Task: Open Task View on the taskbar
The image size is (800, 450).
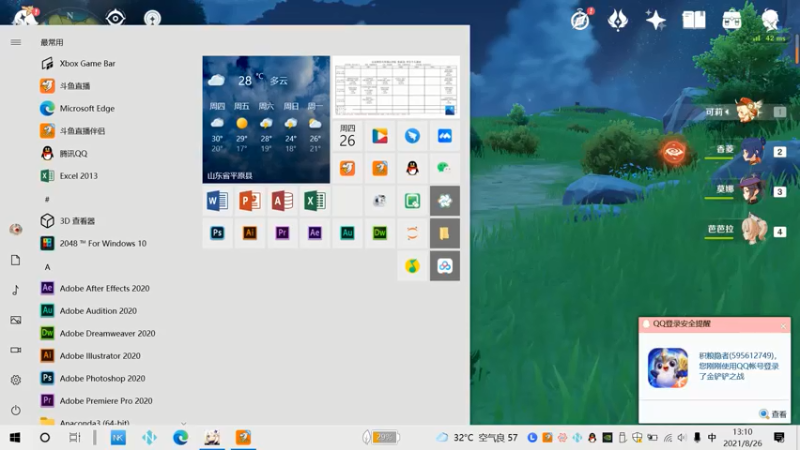Action: tap(74, 438)
